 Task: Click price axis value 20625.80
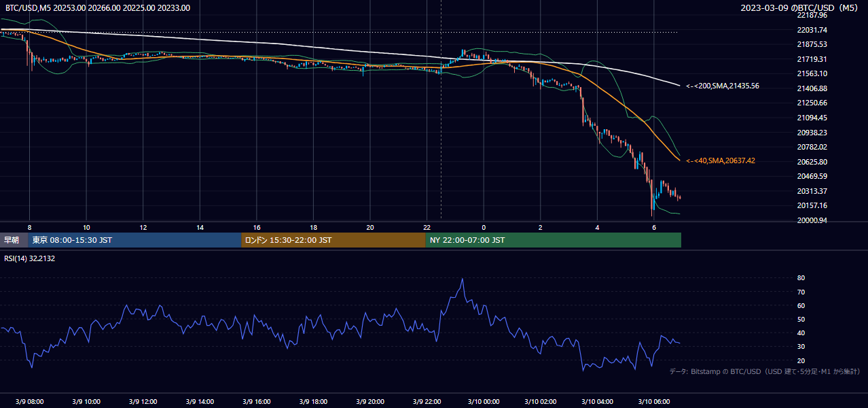coord(812,162)
